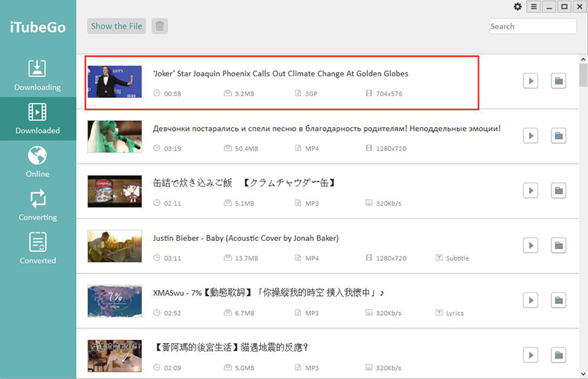588x379 pixels.
Task: Play the Девчонки постарались video
Action: (531, 136)
